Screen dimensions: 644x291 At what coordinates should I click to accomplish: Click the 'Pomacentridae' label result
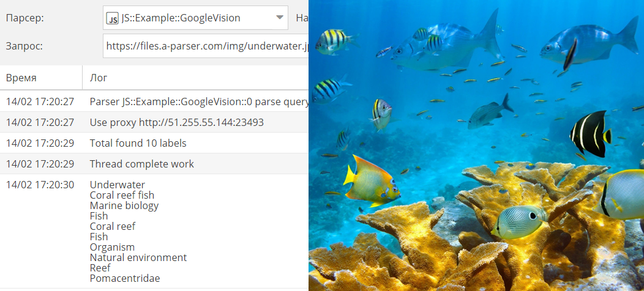125,278
